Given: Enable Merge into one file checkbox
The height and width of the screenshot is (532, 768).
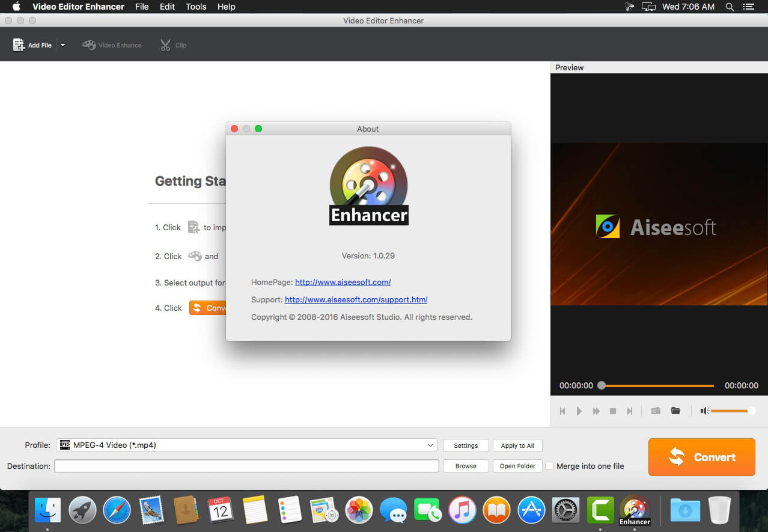Looking at the screenshot, I should click(549, 466).
